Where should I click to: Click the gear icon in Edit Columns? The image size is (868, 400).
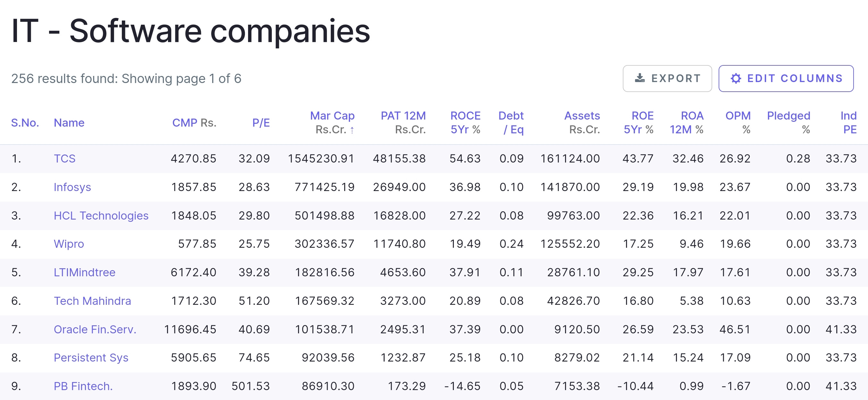tap(736, 79)
